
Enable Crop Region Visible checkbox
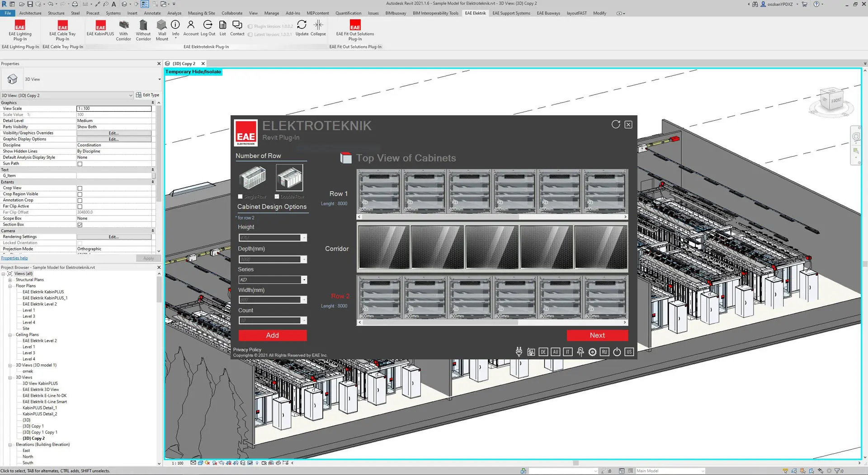point(80,194)
